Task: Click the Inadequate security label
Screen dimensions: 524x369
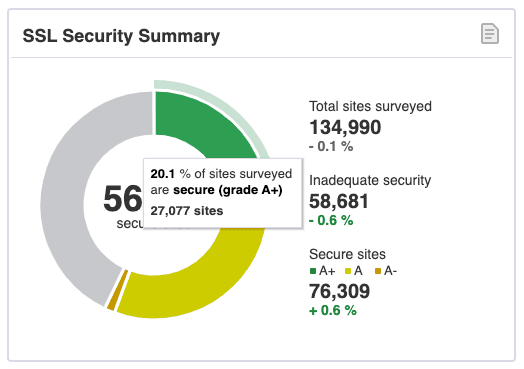Action: (x=370, y=180)
